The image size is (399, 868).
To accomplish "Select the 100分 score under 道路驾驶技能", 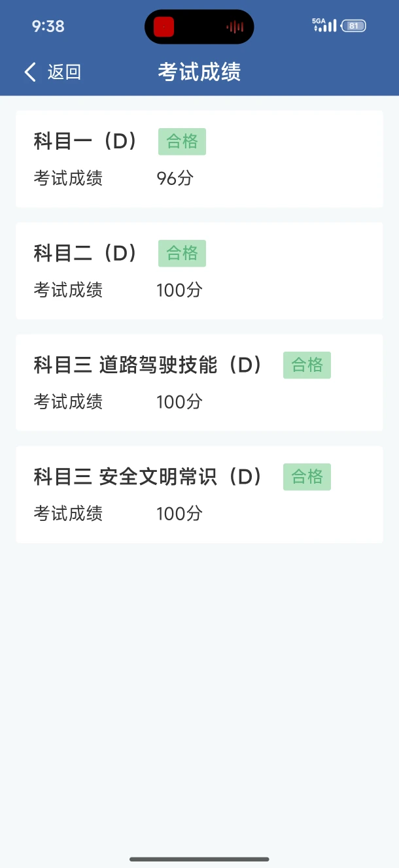I will point(180,402).
